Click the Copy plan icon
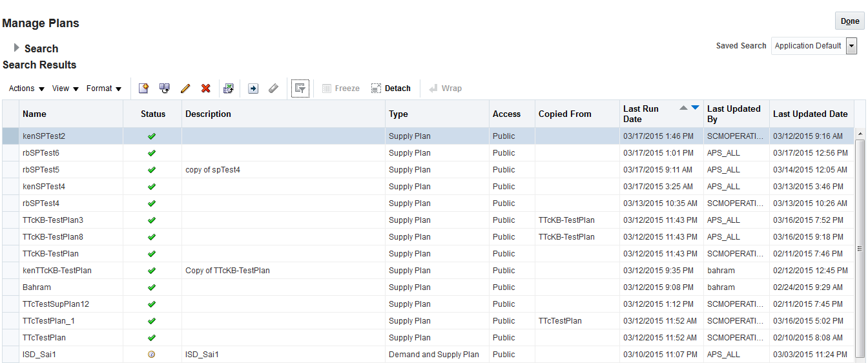 click(x=165, y=88)
